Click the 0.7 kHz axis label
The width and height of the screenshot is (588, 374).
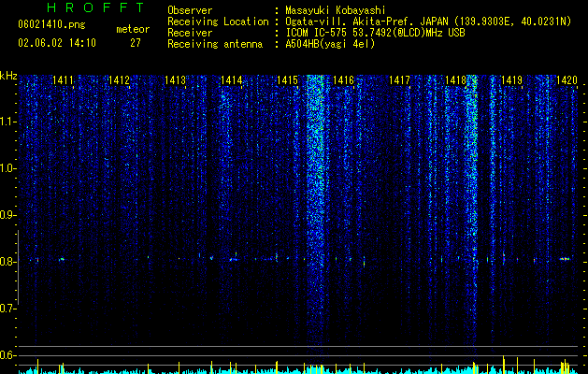tap(7, 309)
